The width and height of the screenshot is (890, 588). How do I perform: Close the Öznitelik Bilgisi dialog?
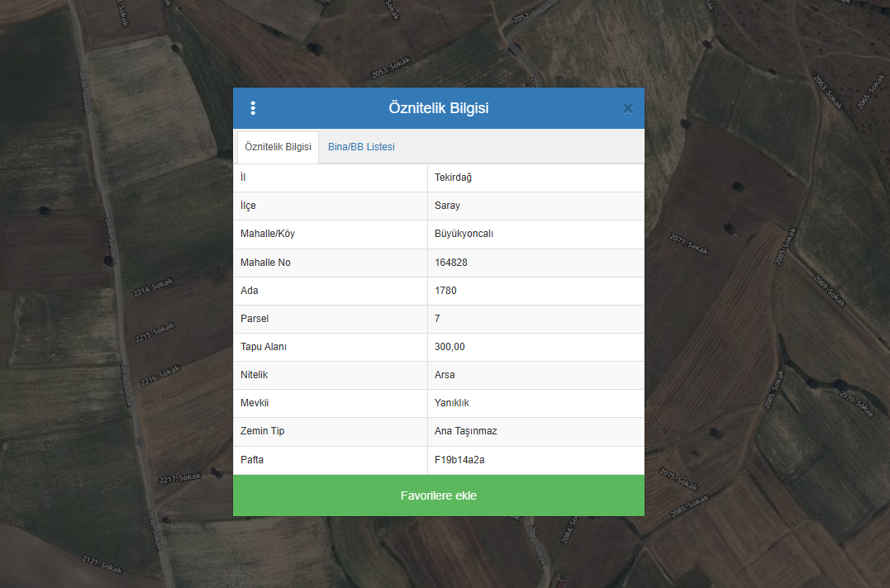[x=627, y=108]
